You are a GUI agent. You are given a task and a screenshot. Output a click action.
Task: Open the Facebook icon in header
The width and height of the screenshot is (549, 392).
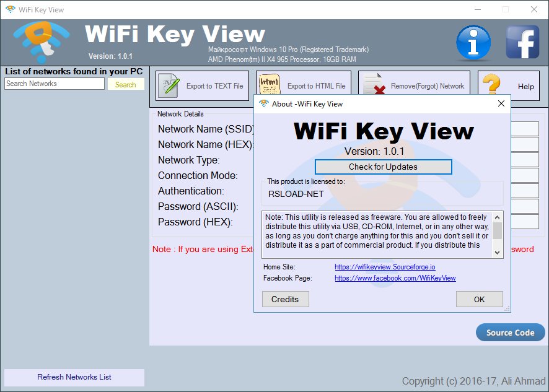522,42
